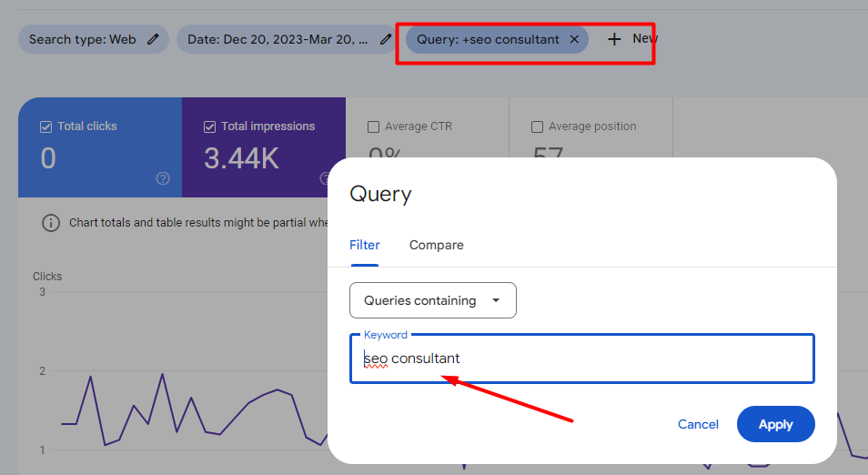Click the chart totals info icon
Viewport: 868px width, 475px height.
pyautogui.click(x=51, y=223)
